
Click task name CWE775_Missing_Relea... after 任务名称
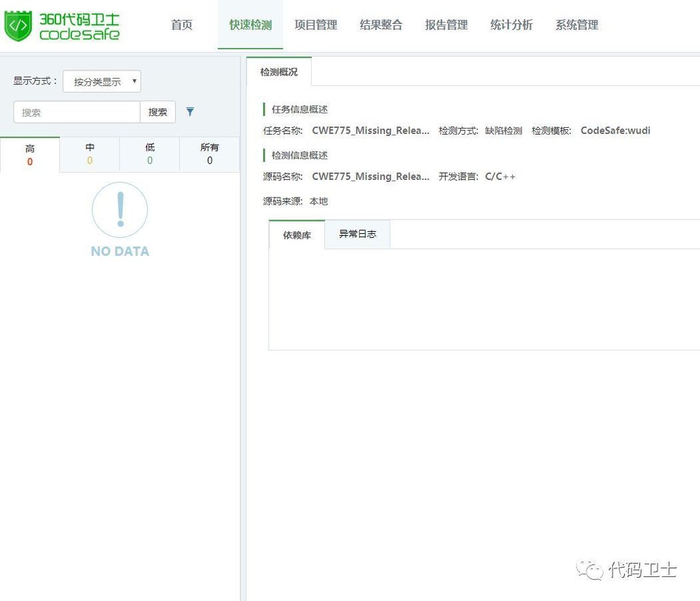pyautogui.click(x=371, y=131)
